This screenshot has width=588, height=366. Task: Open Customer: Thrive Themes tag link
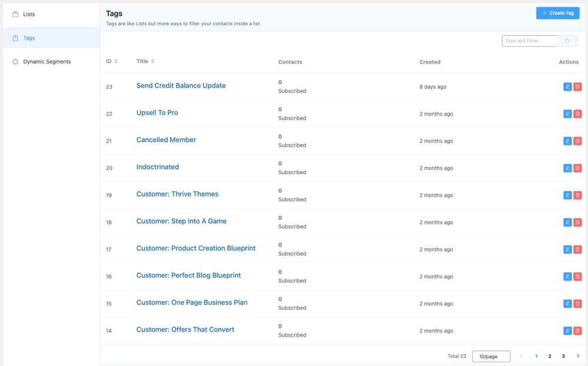tap(178, 194)
